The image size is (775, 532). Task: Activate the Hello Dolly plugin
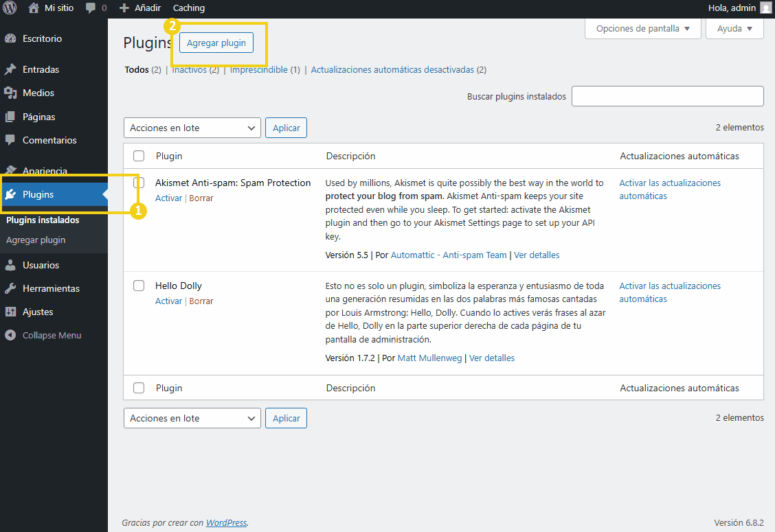pyautogui.click(x=168, y=301)
